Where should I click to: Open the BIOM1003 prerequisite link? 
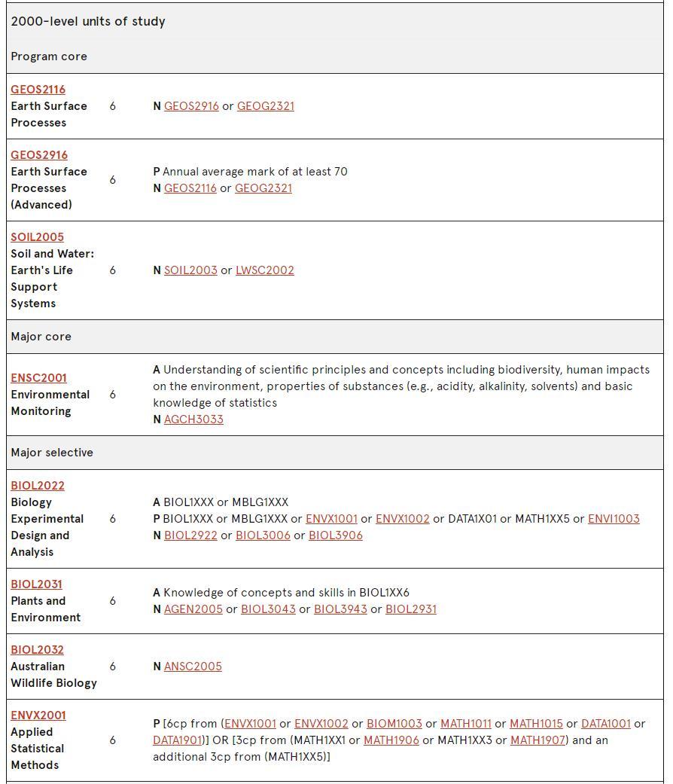point(394,724)
